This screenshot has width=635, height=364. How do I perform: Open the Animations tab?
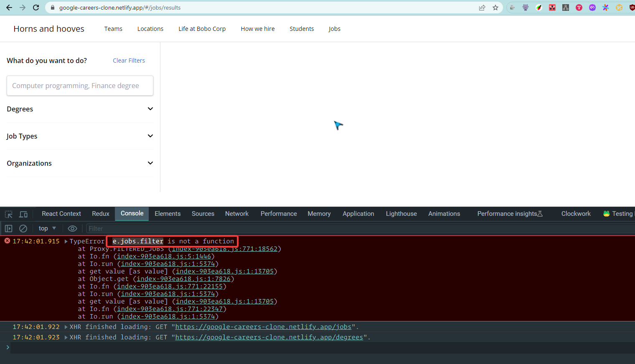point(444,214)
